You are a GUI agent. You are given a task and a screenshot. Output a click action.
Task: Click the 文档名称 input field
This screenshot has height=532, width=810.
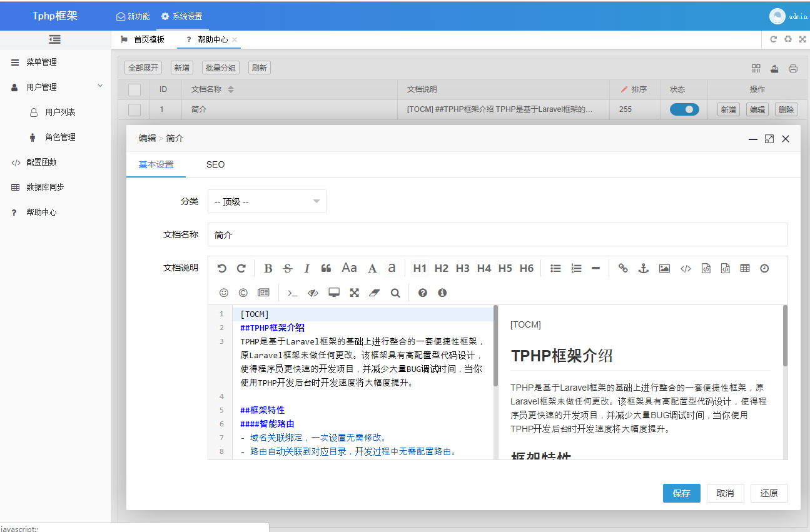coord(497,234)
